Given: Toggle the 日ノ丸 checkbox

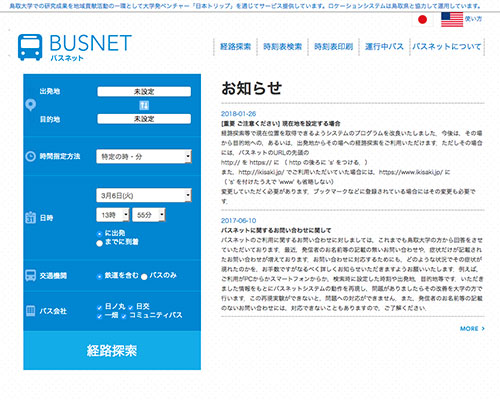Looking at the screenshot, I should (x=99, y=307).
